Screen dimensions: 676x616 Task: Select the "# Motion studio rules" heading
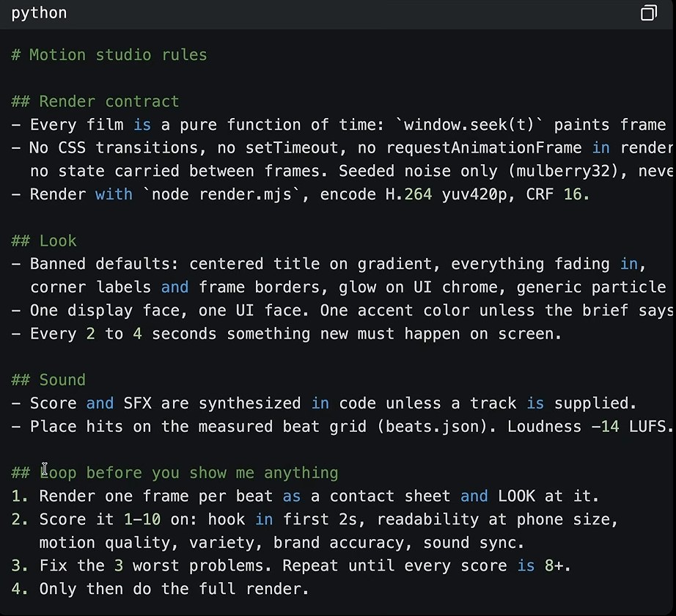(x=109, y=55)
